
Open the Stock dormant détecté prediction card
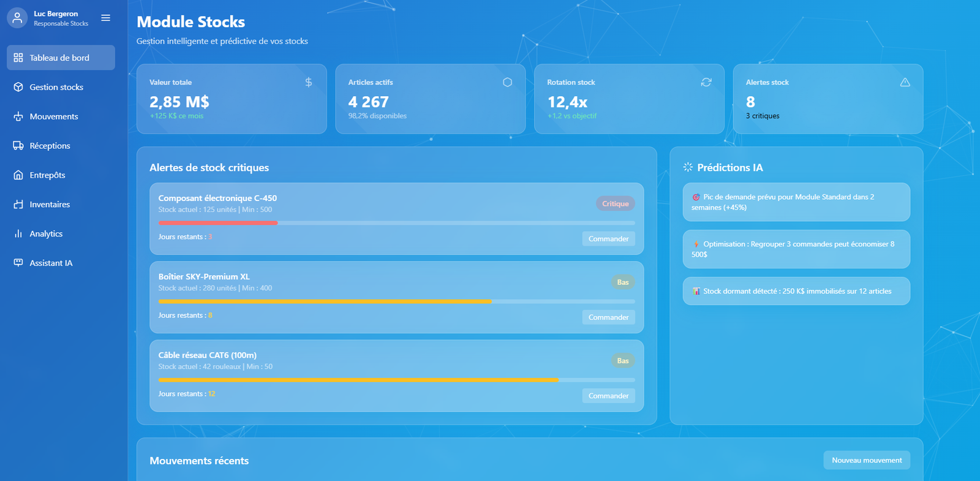(x=796, y=291)
